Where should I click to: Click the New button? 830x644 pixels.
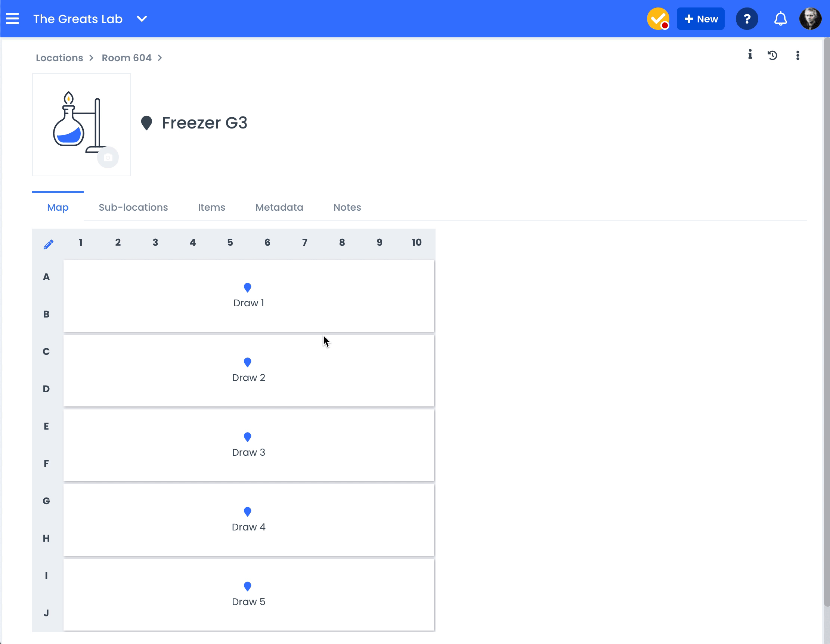(700, 19)
